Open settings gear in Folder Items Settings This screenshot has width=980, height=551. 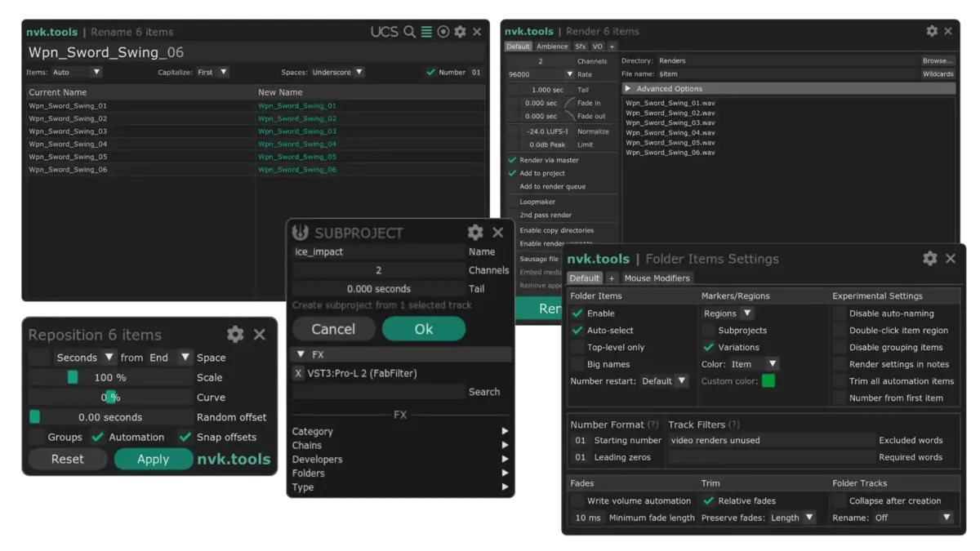[930, 259]
